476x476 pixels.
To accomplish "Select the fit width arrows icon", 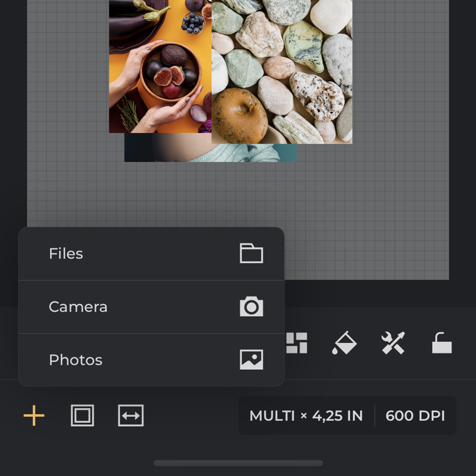I will tap(131, 416).
